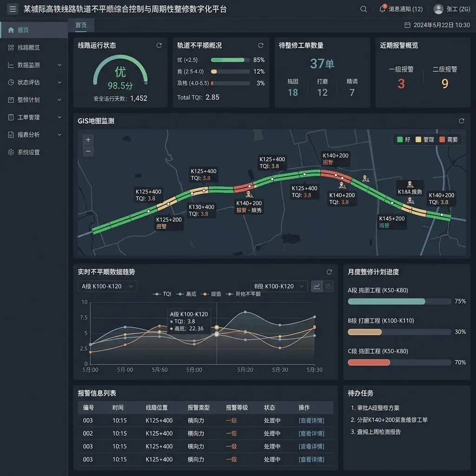Image resolution: width=476 pixels, height=476 pixels.
Task: Toggle the TQI legend series
Action: pos(162,294)
